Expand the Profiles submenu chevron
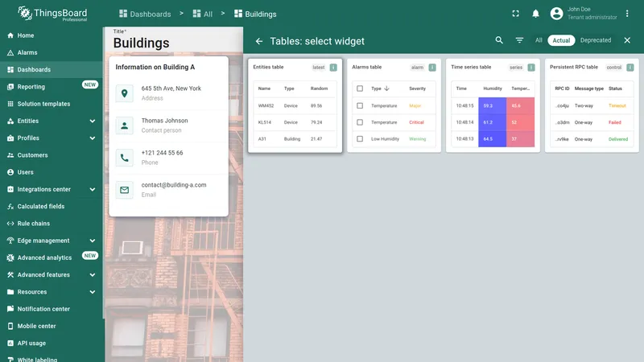Screen dimensions: 644x362 point(93,138)
